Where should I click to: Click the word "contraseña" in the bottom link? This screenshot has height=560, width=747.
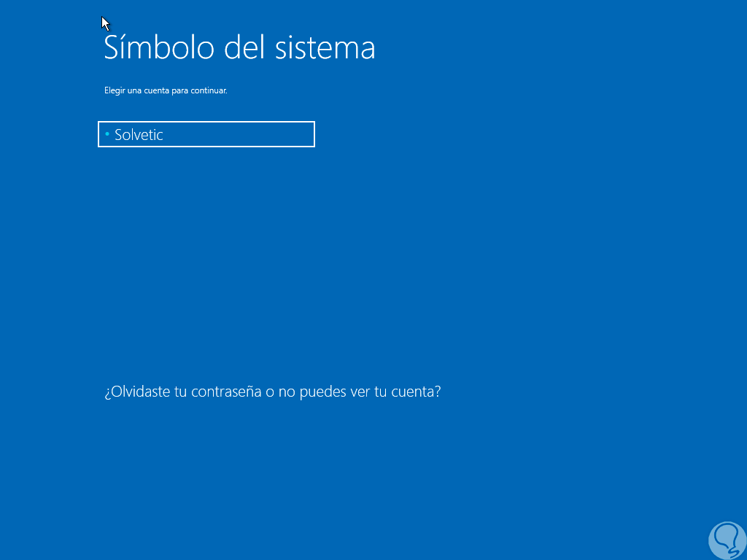(x=226, y=392)
